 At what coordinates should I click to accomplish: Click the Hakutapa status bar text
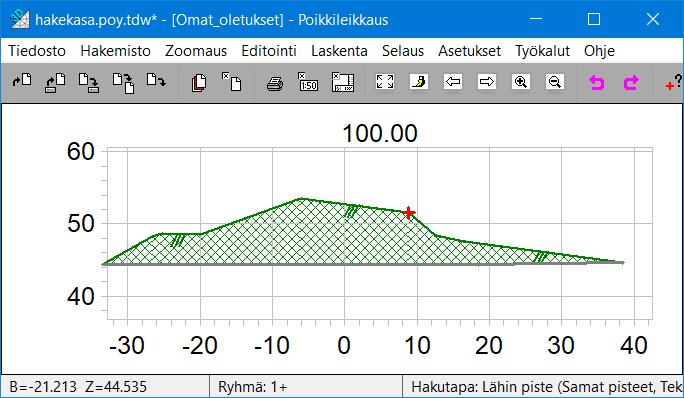[x=546, y=387]
